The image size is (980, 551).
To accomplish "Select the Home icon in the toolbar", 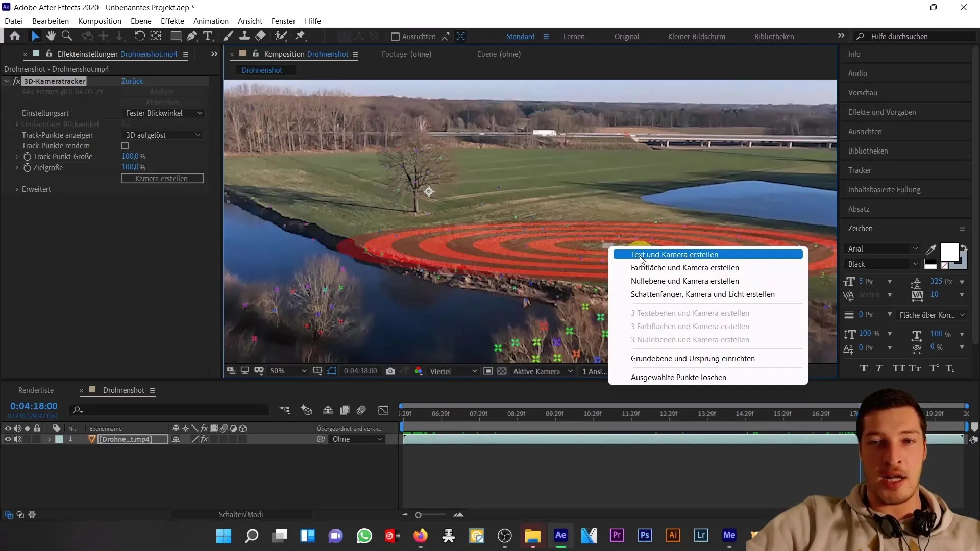I will 15,36.
